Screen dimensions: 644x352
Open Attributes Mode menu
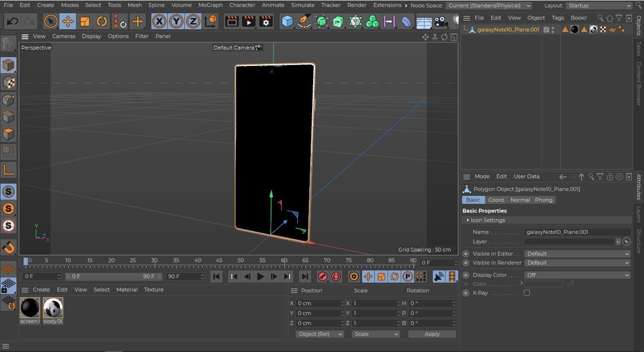pos(482,176)
